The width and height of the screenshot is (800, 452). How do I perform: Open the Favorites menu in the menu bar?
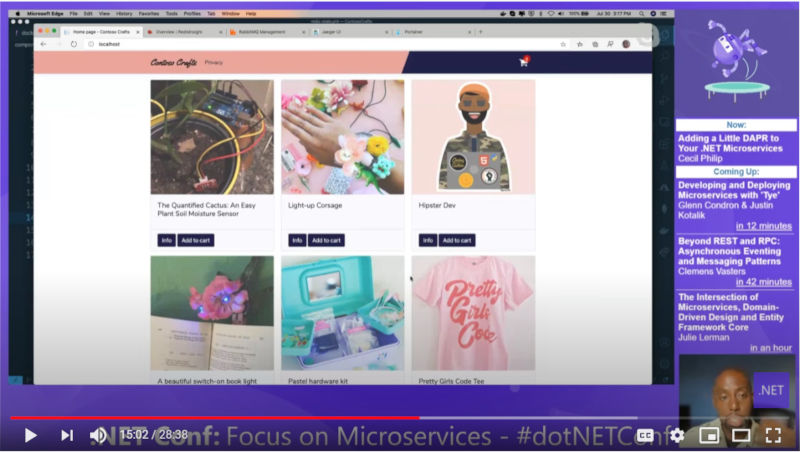tap(148, 14)
